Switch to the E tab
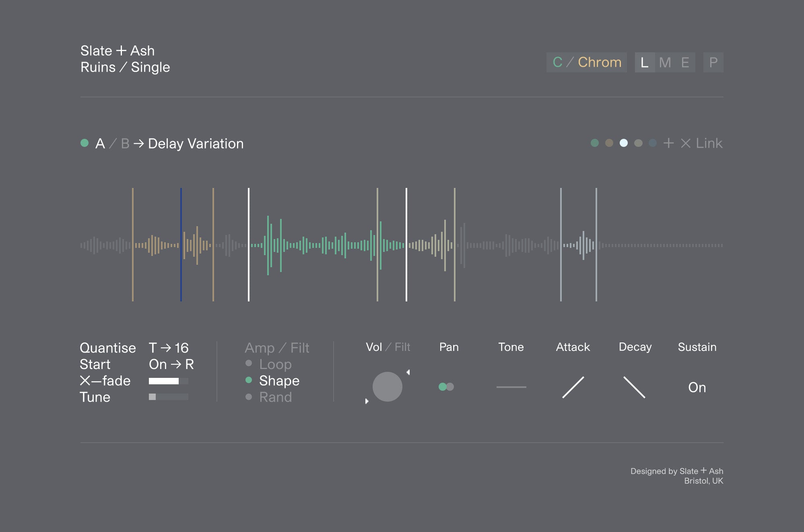The height and width of the screenshot is (532, 804). 685,62
